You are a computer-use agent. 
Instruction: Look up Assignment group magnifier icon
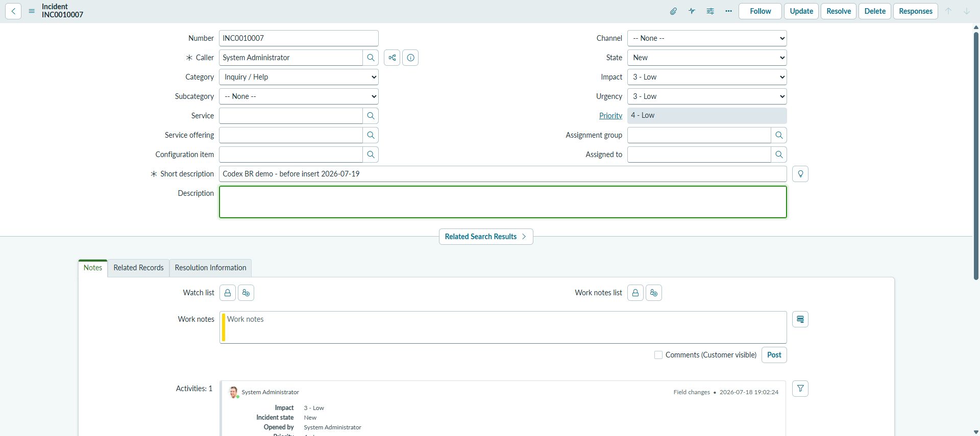pyautogui.click(x=779, y=135)
